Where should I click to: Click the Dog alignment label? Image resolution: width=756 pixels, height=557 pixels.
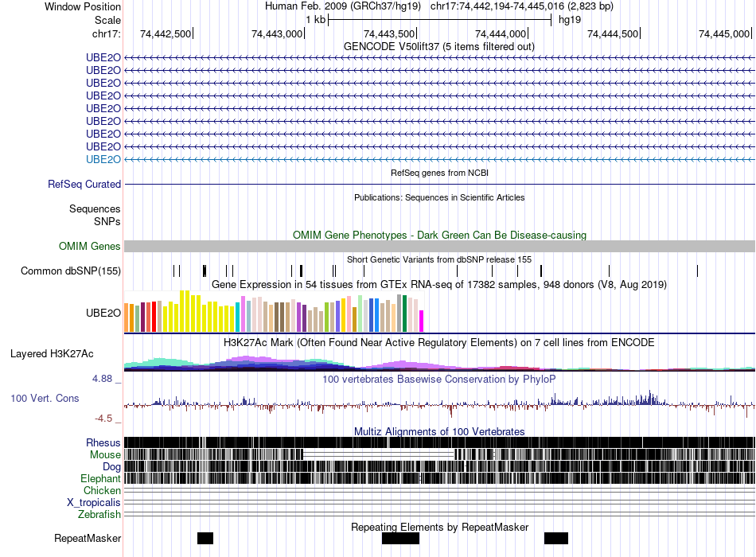[111, 467]
